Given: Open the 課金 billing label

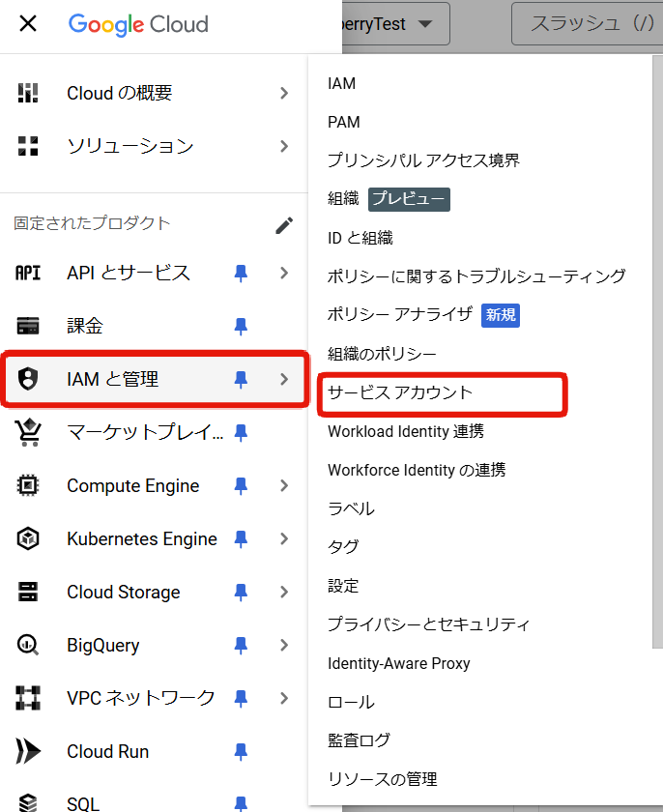Looking at the screenshot, I should click(x=85, y=327).
